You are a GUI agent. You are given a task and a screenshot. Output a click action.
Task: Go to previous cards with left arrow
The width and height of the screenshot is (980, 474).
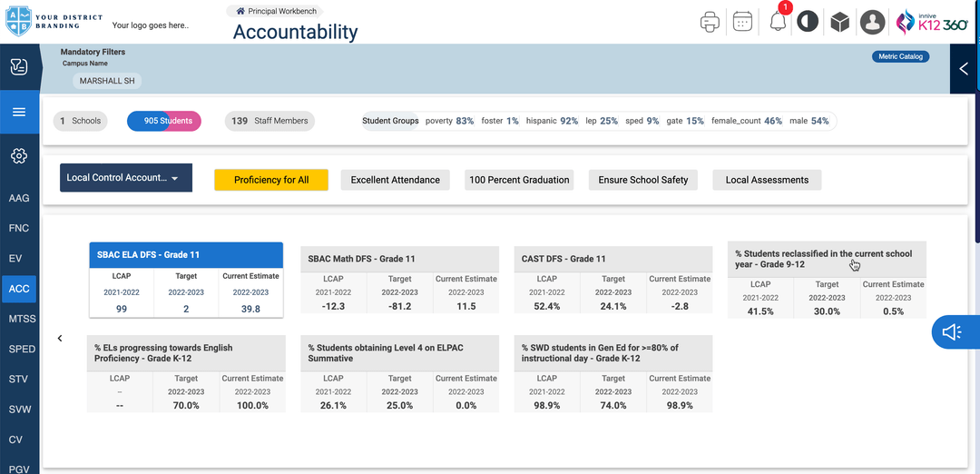pyautogui.click(x=60, y=339)
